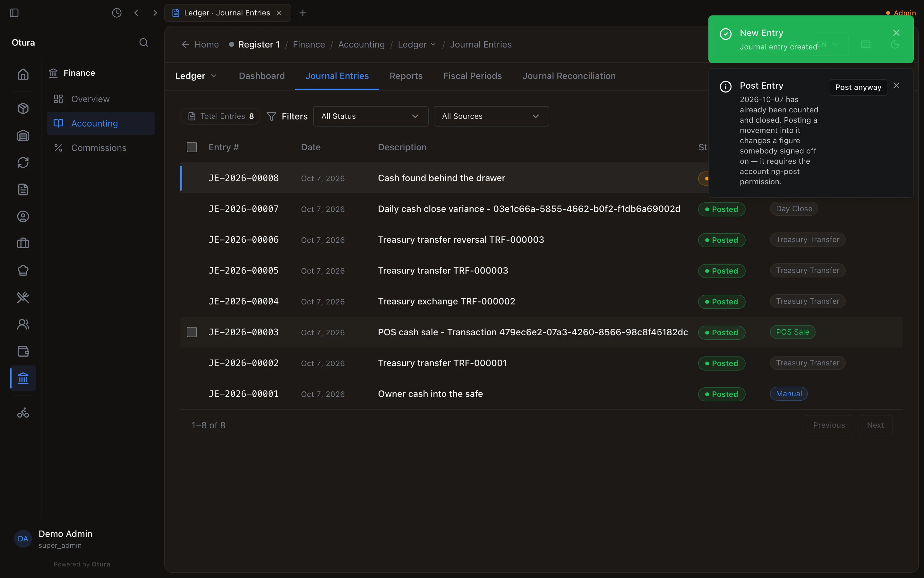Expand the Ledger dropdown in tab bar
This screenshot has width=924, height=578.
pyautogui.click(x=196, y=76)
